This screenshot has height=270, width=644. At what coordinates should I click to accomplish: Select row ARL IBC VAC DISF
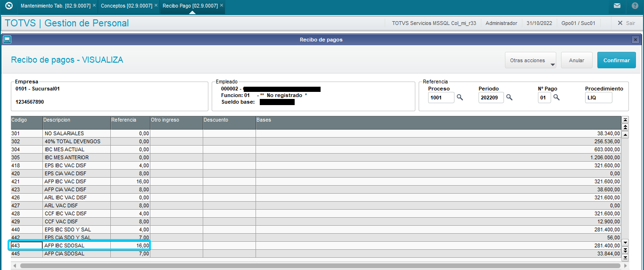click(316, 197)
